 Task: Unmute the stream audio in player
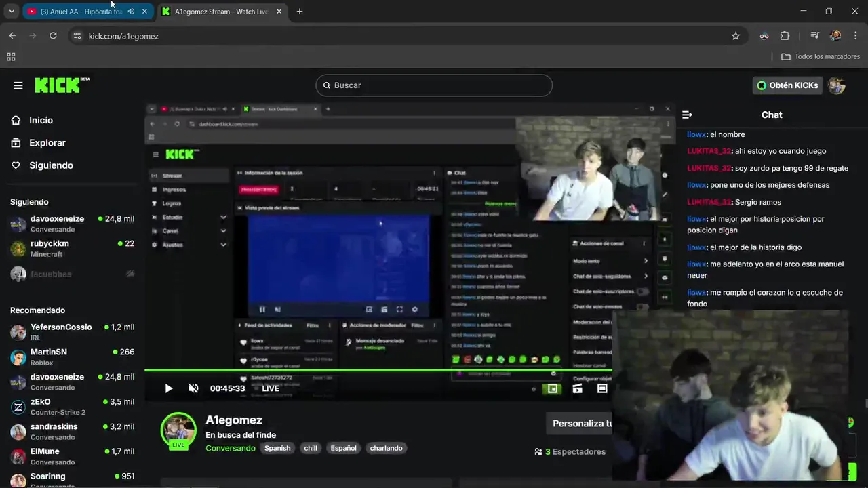pyautogui.click(x=193, y=388)
